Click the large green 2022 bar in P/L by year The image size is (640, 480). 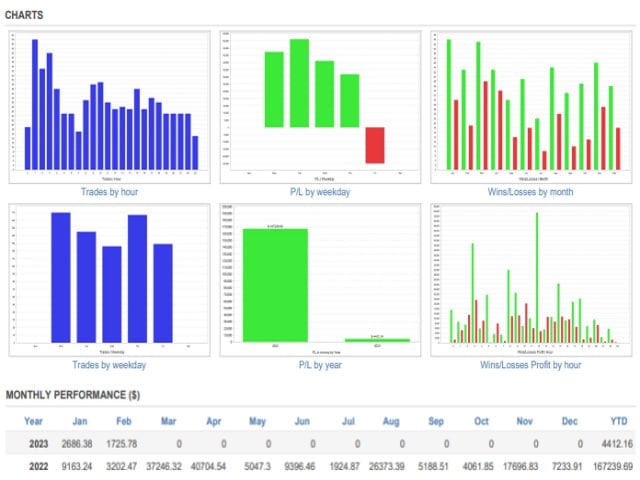(x=275, y=285)
